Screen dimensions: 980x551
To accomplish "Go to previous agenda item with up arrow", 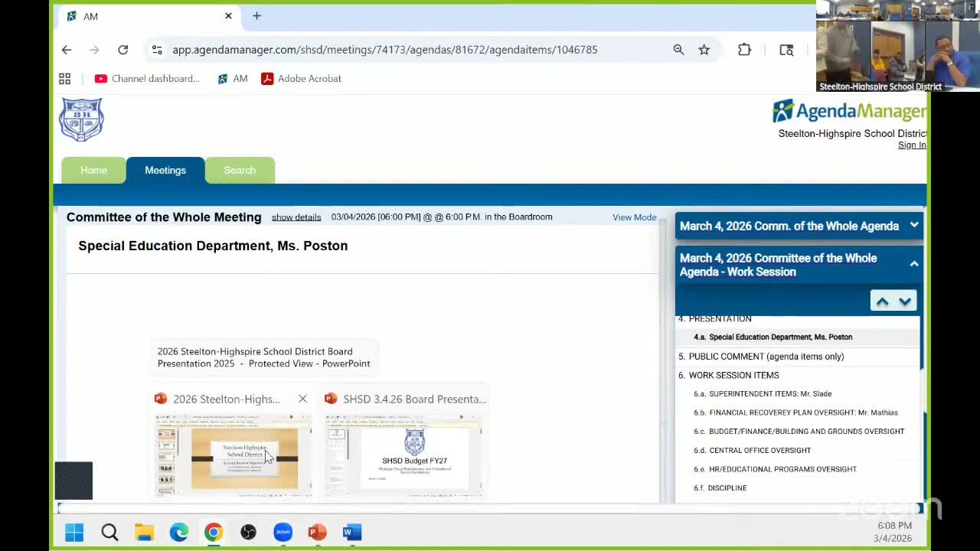I will (882, 302).
